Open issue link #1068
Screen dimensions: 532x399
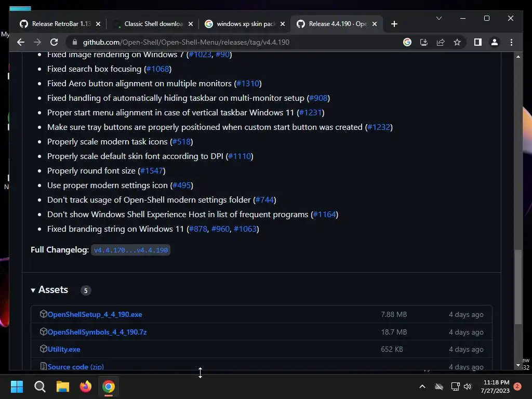(x=157, y=69)
